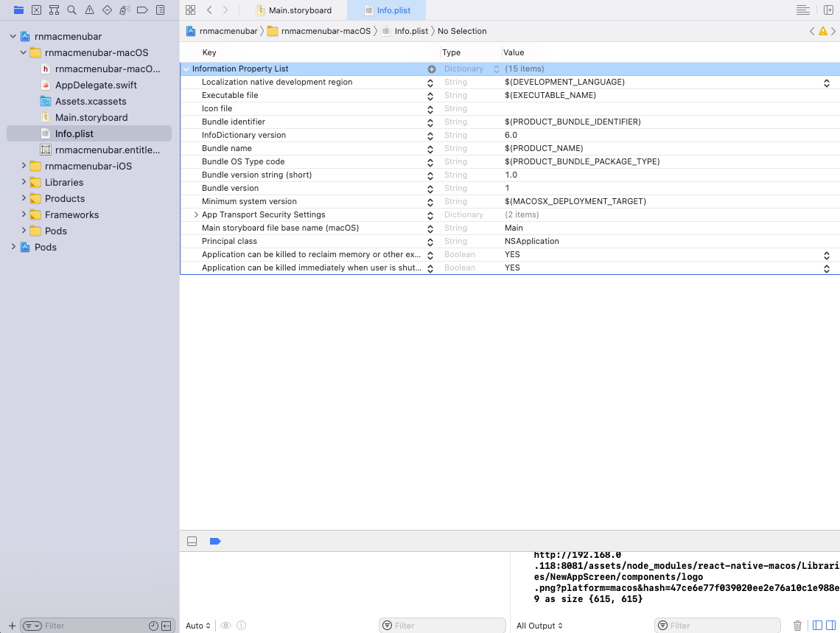Open the All Output dropdown
The width and height of the screenshot is (840, 633).
pos(539,626)
